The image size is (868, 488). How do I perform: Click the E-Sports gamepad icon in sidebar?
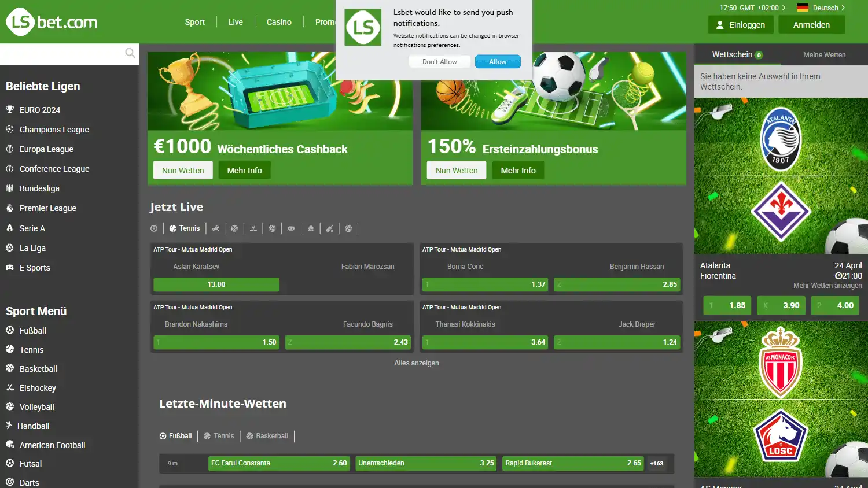(x=10, y=267)
